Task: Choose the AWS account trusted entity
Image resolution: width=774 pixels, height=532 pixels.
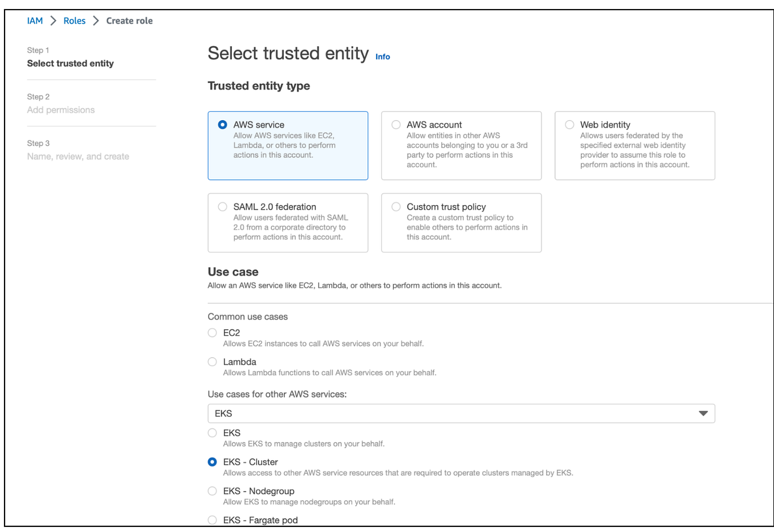Action: pyautogui.click(x=396, y=125)
